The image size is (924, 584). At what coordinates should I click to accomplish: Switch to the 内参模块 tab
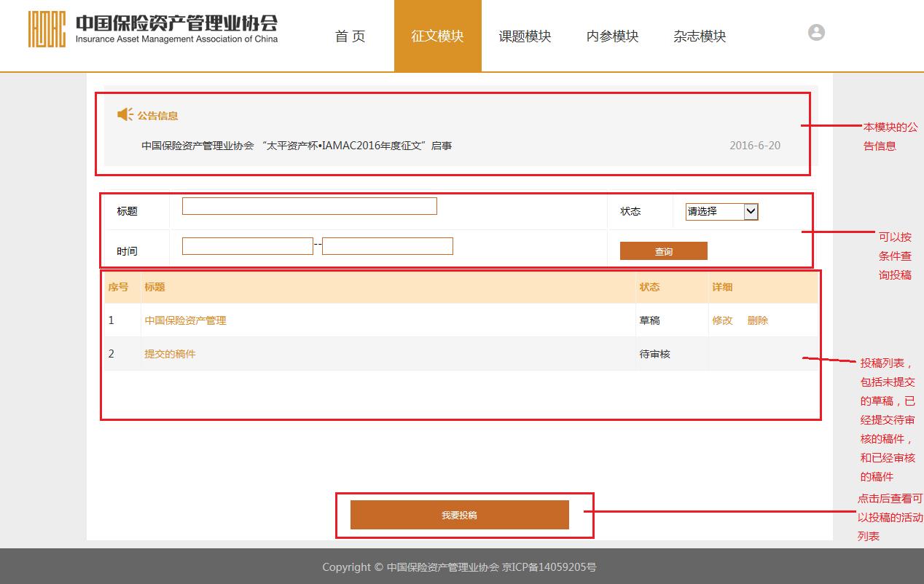tap(612, 36)
